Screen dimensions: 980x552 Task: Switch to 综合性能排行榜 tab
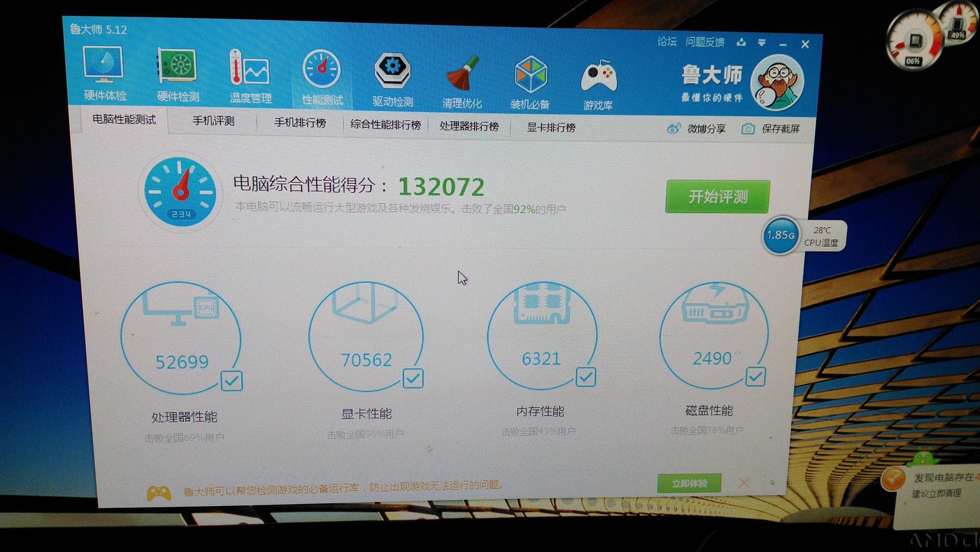(385, 124)
